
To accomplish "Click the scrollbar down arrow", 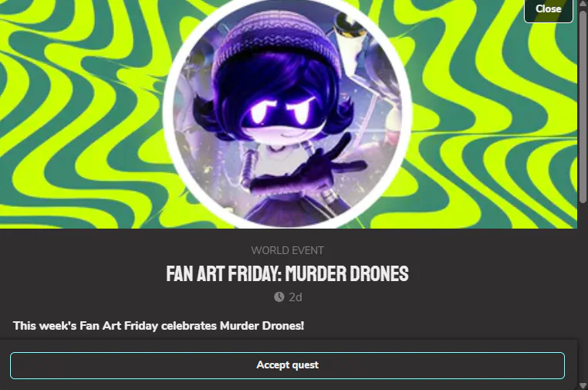I will pos(583,385).
